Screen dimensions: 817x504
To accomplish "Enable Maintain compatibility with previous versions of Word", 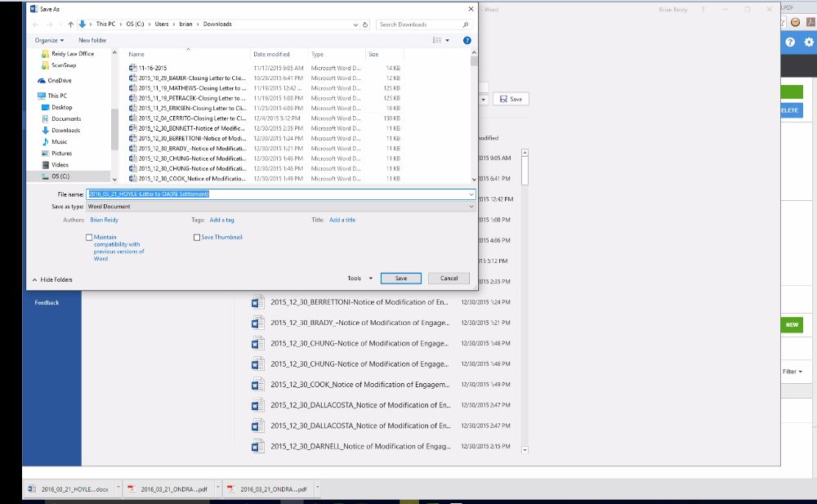I will coord(88,237).
